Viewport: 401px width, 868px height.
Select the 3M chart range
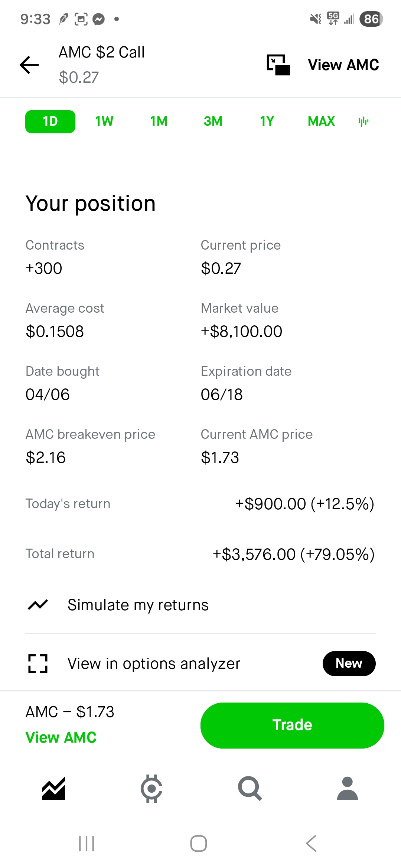pyautogui.click(x=213, y=121)
